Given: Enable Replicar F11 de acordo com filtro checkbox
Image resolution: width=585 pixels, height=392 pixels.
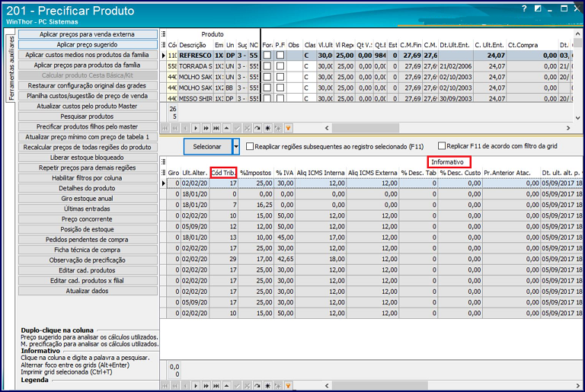Looking at the screenshot, I should [x=442, y=145].
